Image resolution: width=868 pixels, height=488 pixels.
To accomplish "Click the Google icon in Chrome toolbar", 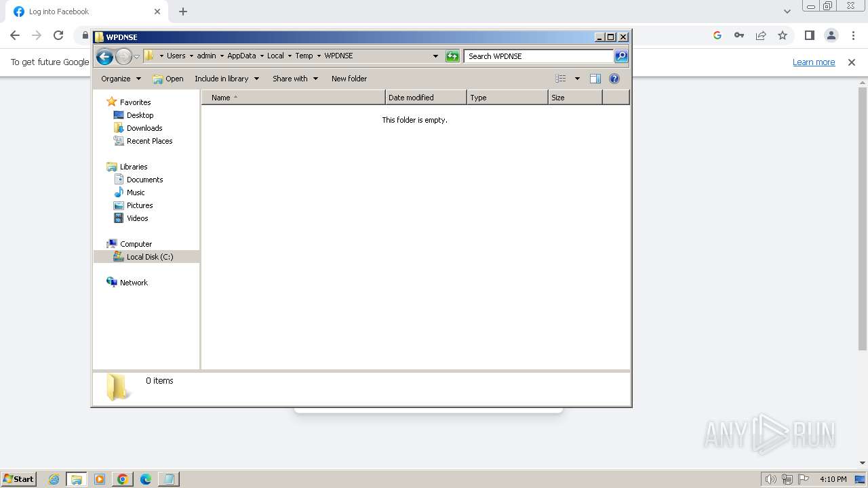I will click(x=717, y=35).
